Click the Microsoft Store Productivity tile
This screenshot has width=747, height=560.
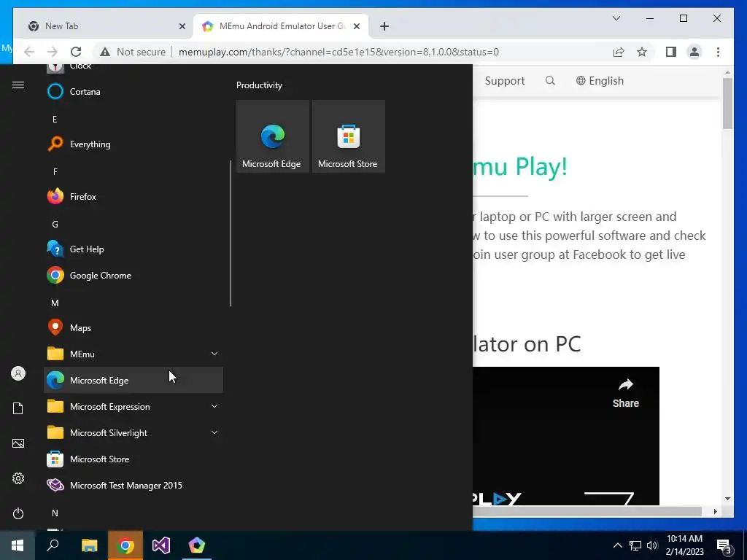348,136
